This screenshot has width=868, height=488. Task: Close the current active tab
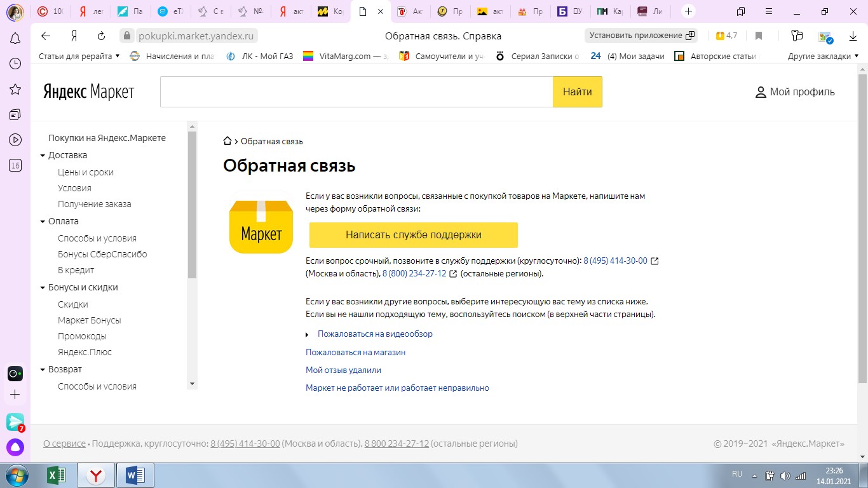point(380,11)
